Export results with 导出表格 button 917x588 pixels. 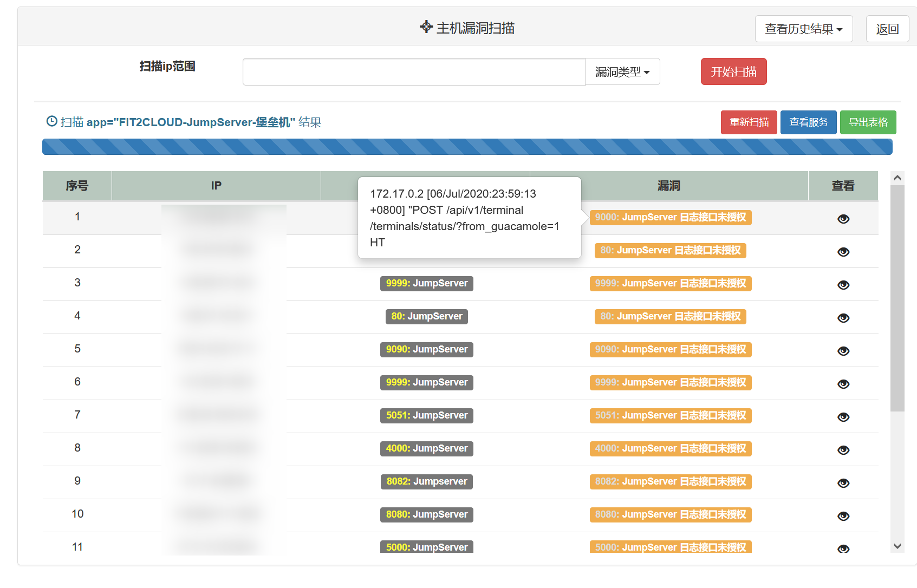point(868,122)
